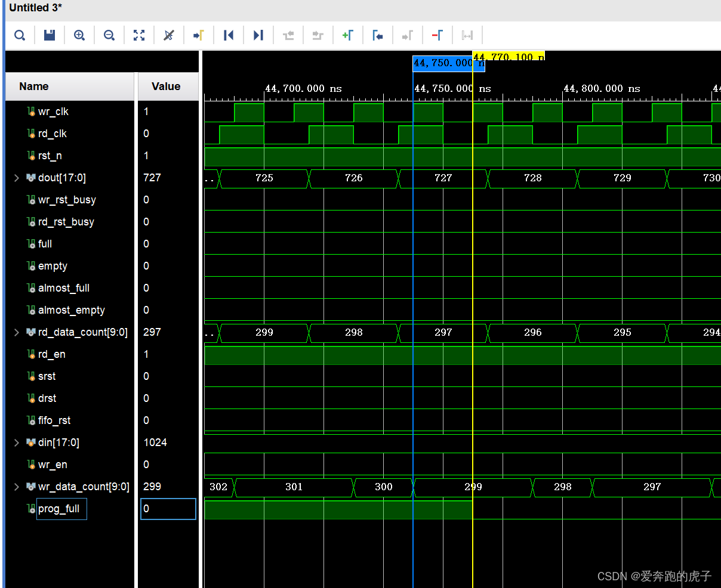
Task: Click the Previous Transition icon
Action: (x=288, y=36)
